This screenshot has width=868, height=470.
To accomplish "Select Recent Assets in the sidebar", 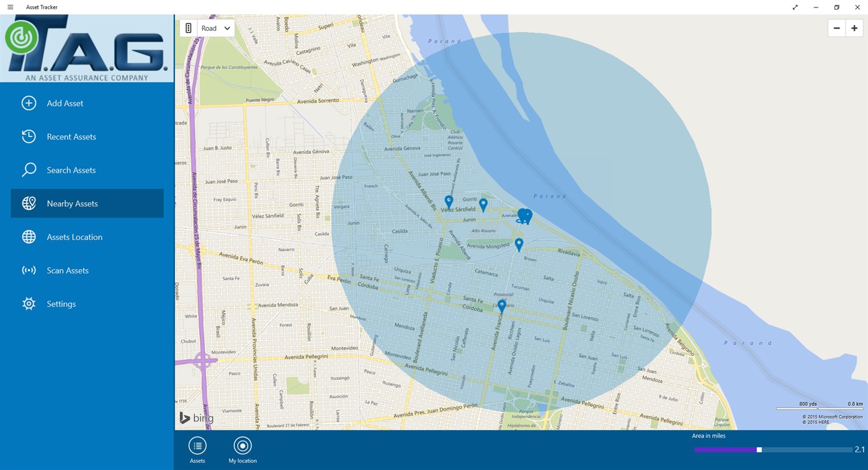I will pos(72,136).
